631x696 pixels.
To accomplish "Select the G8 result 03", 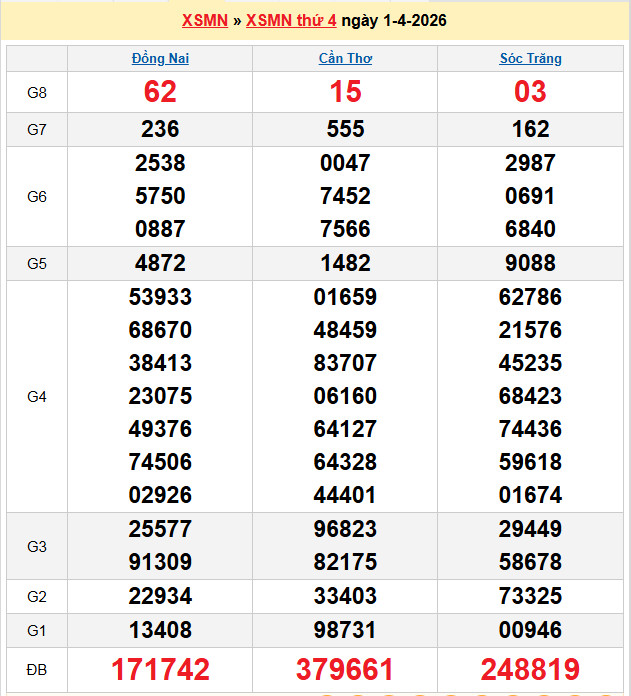I will [x=530, y=93].
